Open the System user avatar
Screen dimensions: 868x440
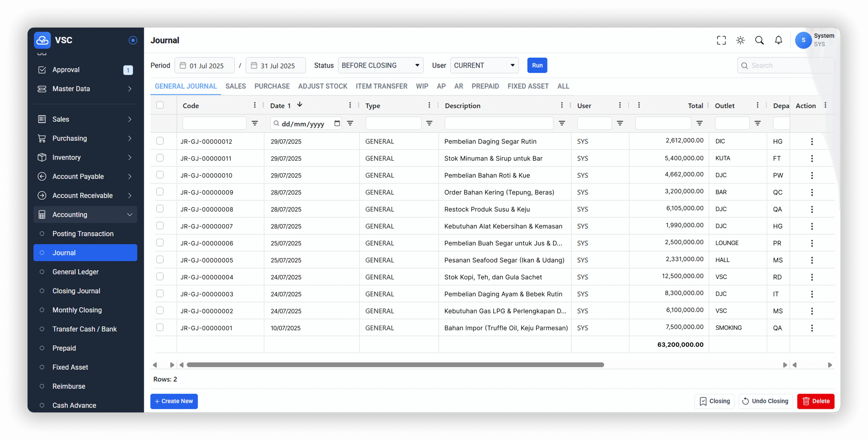click(803, 40)
